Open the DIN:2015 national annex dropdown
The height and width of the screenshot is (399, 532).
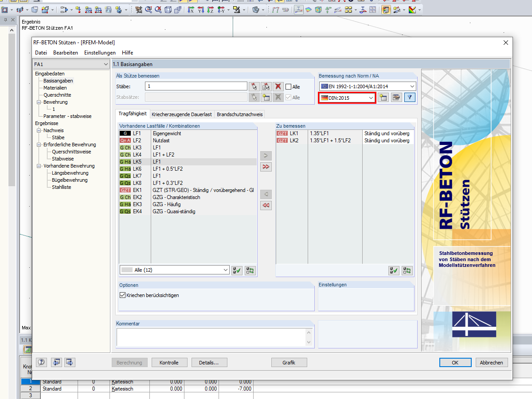click(x=347, y=98)
